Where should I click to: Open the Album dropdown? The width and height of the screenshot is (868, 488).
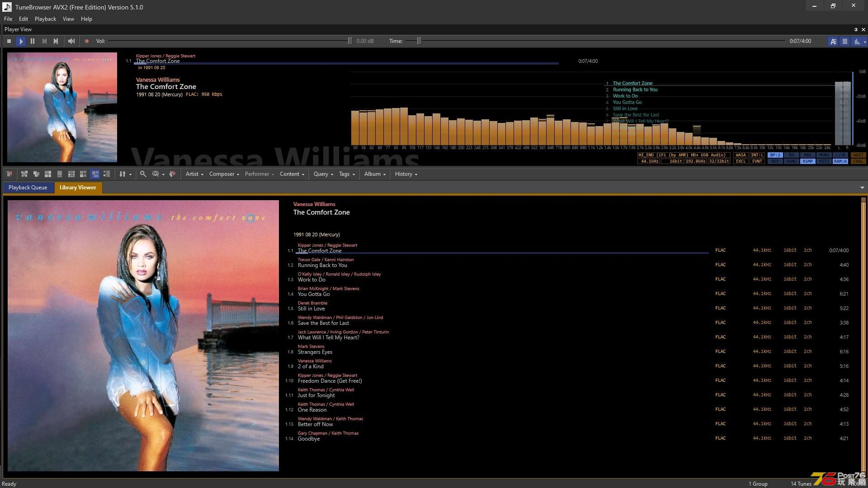point(375,174)
